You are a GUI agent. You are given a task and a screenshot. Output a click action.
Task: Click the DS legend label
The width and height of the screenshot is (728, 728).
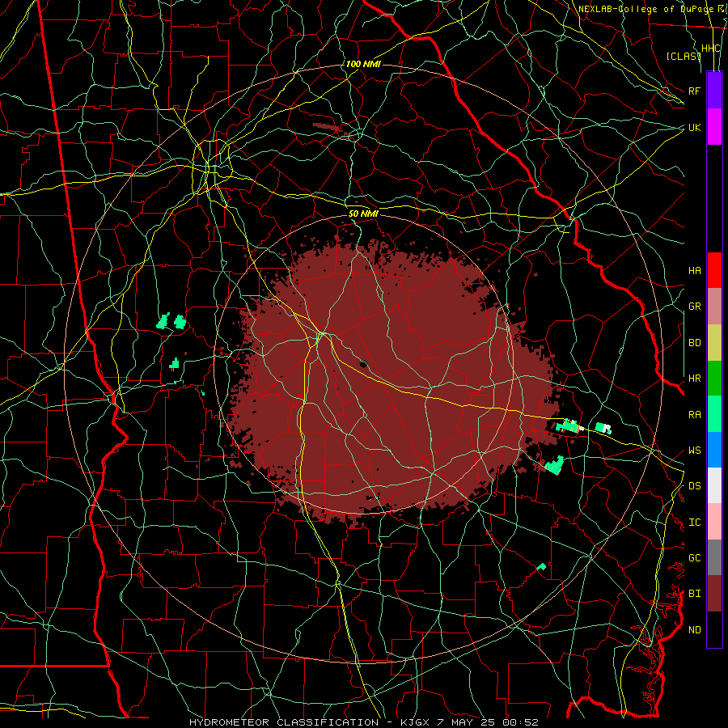point(694,486)
